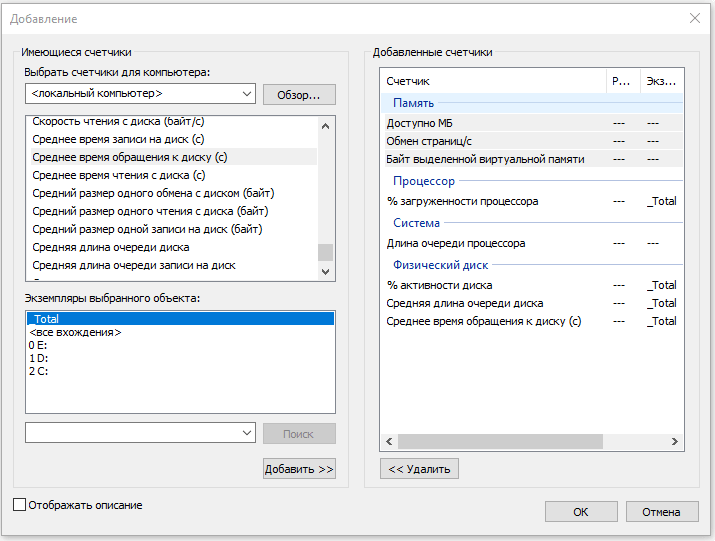Click << Удалить to remove counter
This screenshot has width=715, height=541.
[420, 468]
